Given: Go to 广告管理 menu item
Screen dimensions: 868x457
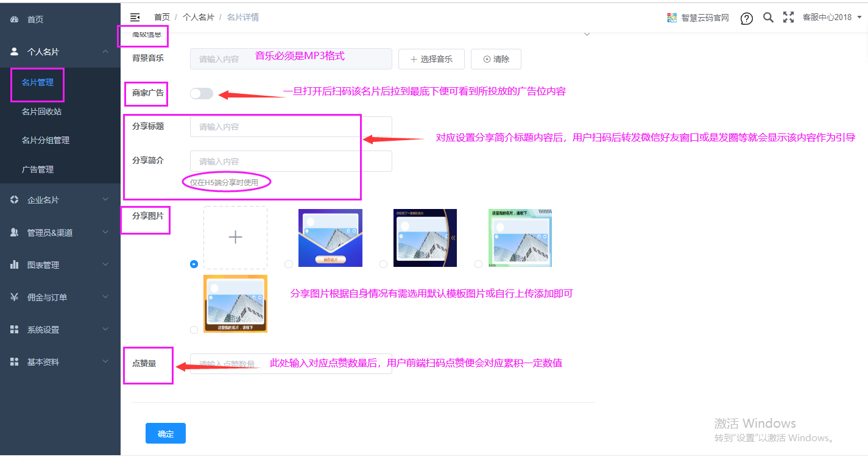Looking at the screenshot, I should [38, 169].
